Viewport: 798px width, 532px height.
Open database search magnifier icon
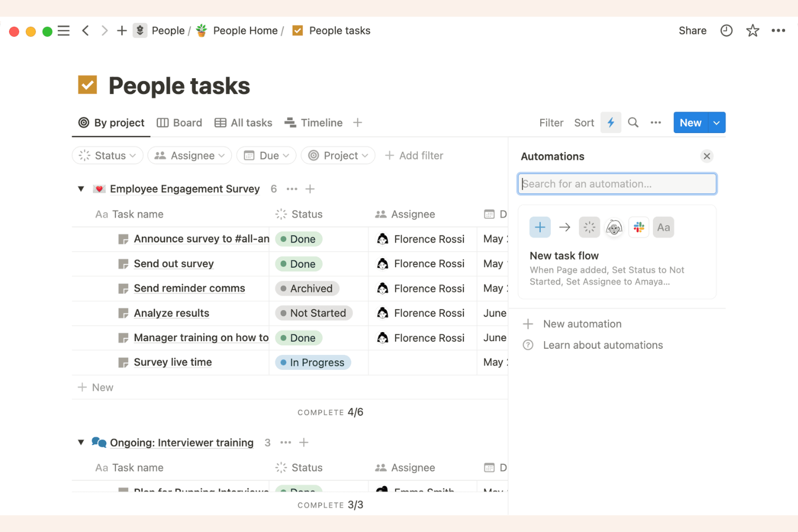(633, 123)
